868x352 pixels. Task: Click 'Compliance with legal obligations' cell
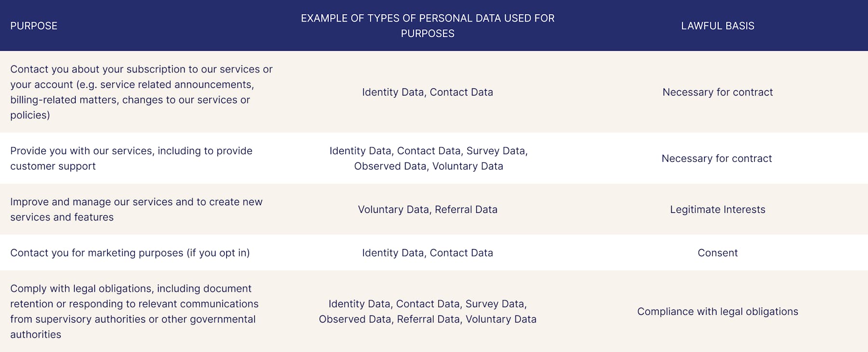click(718, 311)
